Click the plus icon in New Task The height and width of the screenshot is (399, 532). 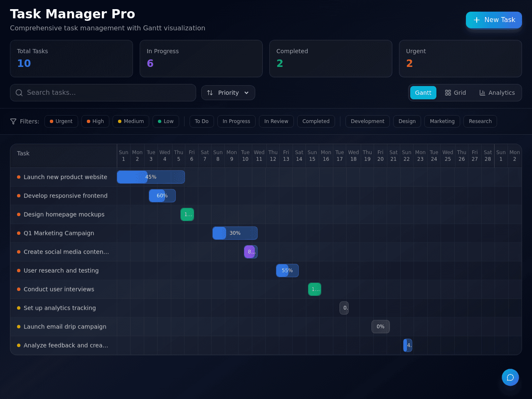tap(477, 20)
